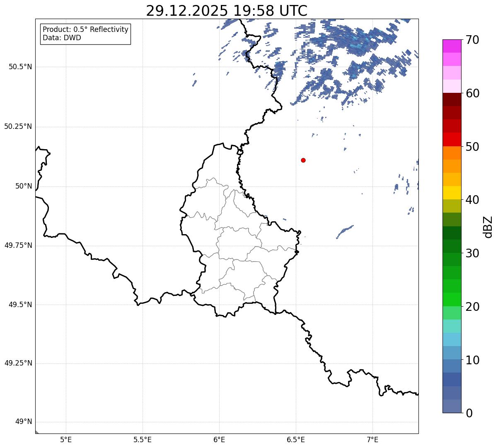The height and width of the screenshot is (448, 498).
Task: Click the 49.75°N latitude label
Action: (18, 245)
